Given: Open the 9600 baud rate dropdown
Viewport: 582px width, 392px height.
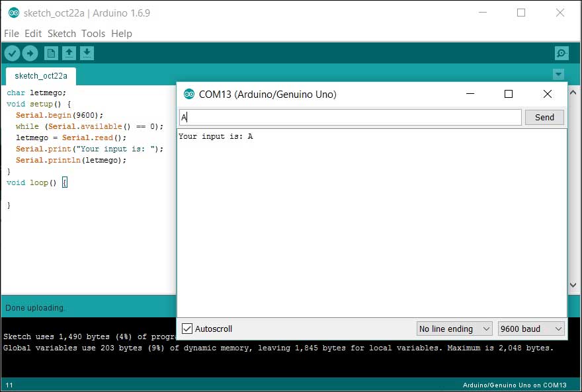Looking at the screenshot, I should (x=531, y=329).
